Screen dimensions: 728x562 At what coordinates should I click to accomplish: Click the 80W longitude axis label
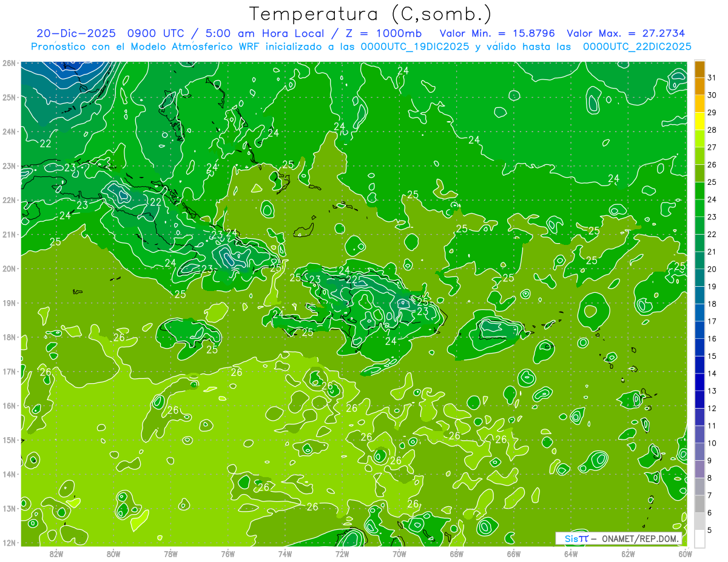pyautogui.click(x=113, y=554)
